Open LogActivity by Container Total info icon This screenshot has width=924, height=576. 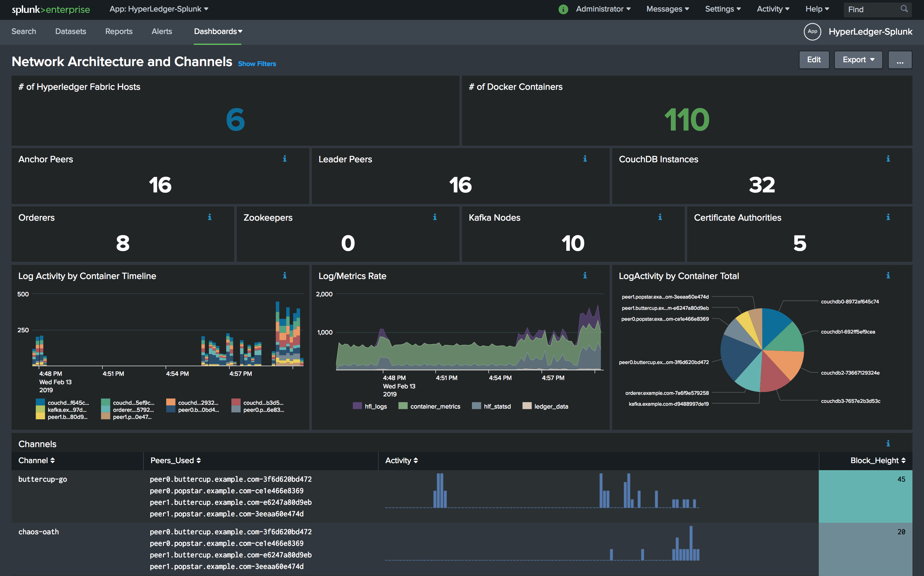click(888, 275)
